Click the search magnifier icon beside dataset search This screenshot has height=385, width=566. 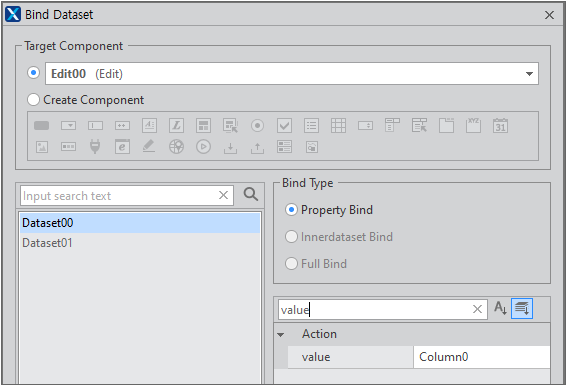251,194
